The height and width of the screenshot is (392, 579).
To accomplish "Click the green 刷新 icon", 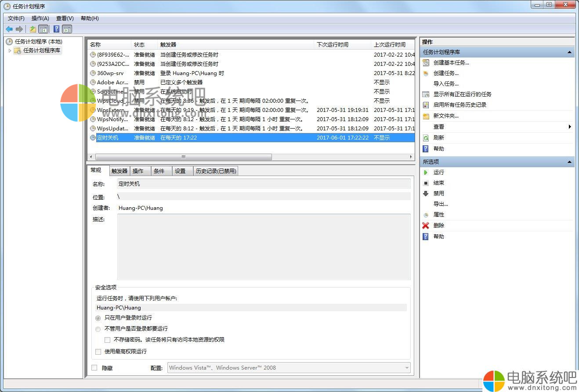I will 425,138.
